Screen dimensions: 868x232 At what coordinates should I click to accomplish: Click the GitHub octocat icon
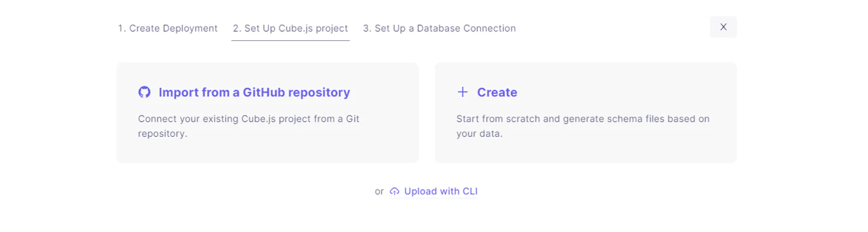click(x=144, y=92)
